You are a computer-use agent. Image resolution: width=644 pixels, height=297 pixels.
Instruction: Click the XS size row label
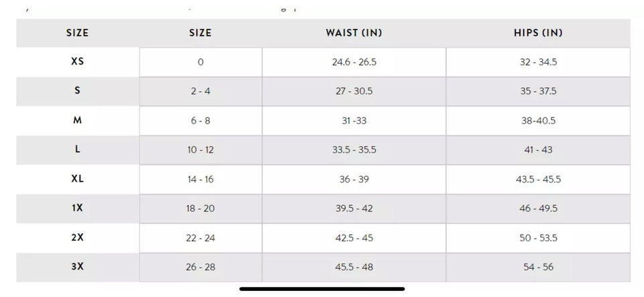pyautogui.click(x=77, y=62)
